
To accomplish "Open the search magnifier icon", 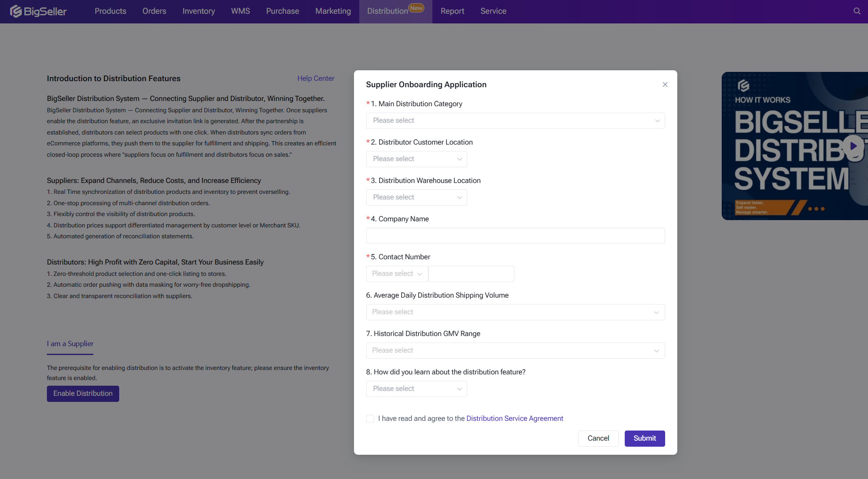I will coord(857,11).
